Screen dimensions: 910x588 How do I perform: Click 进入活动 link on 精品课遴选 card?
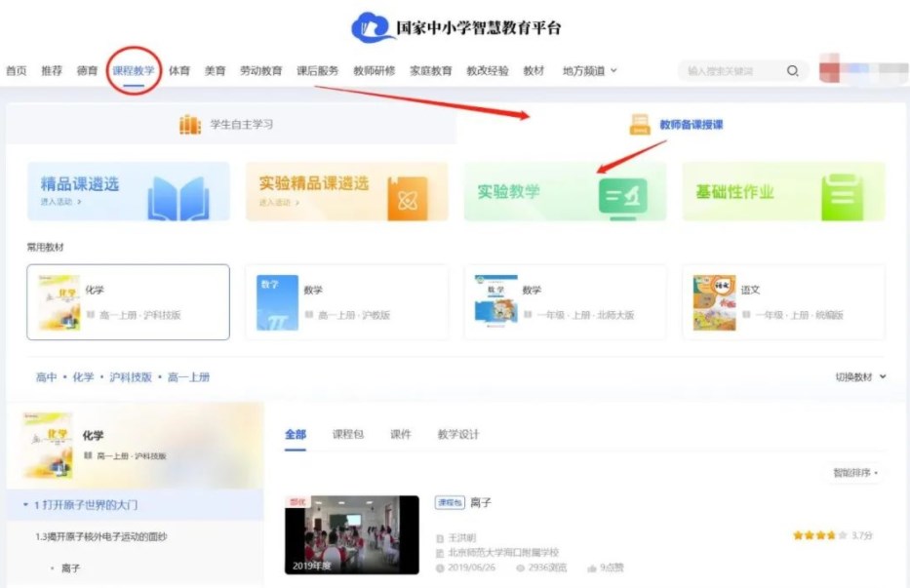tap(60, 202)
